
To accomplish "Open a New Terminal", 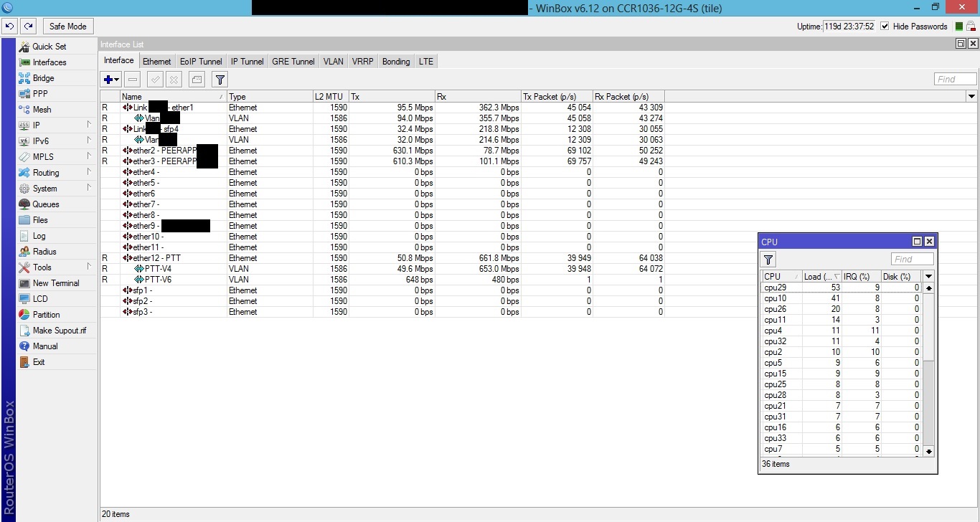I will click(56, 283).
